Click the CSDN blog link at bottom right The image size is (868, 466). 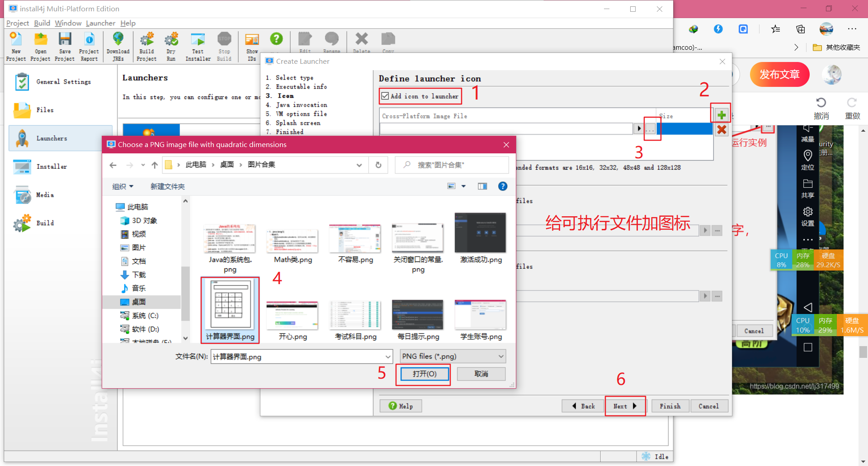pos(793,386)
